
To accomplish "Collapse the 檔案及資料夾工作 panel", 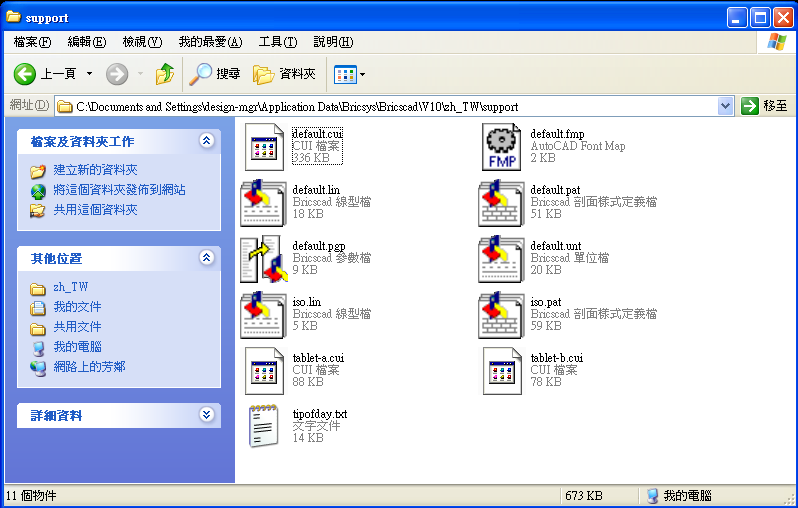I will [x=206, y=141].
